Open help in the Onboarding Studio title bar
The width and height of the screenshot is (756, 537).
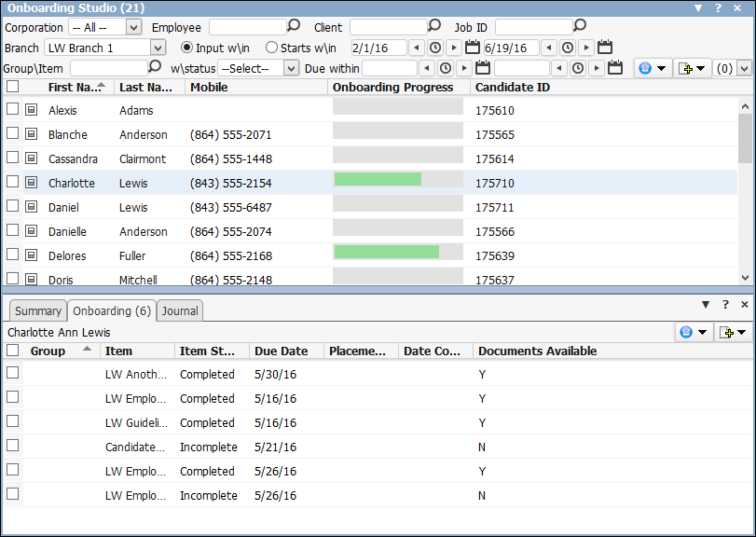point(719,7)
